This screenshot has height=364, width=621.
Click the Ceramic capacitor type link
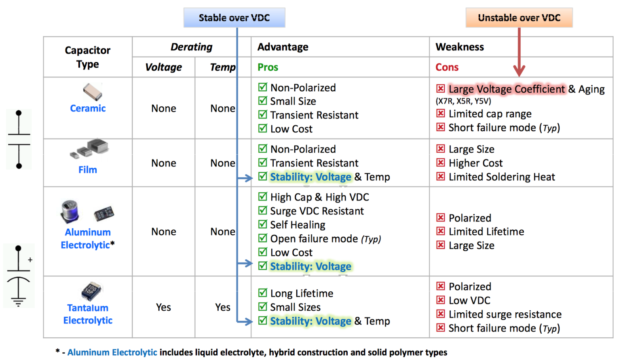pyautogui.click(x=88, y=108)
